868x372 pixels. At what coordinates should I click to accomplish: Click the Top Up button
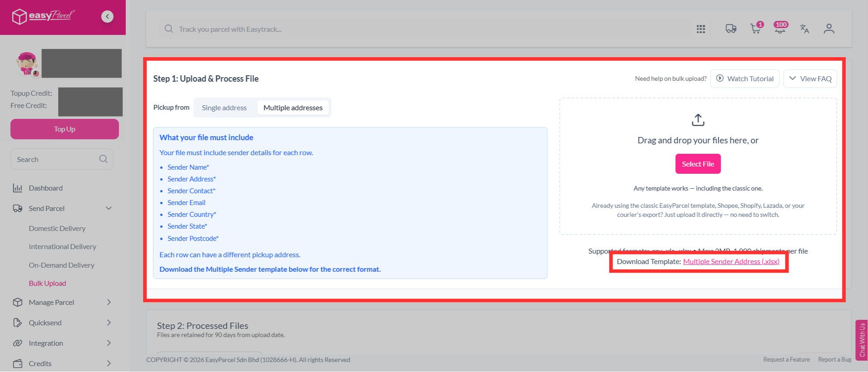(64, 129)
